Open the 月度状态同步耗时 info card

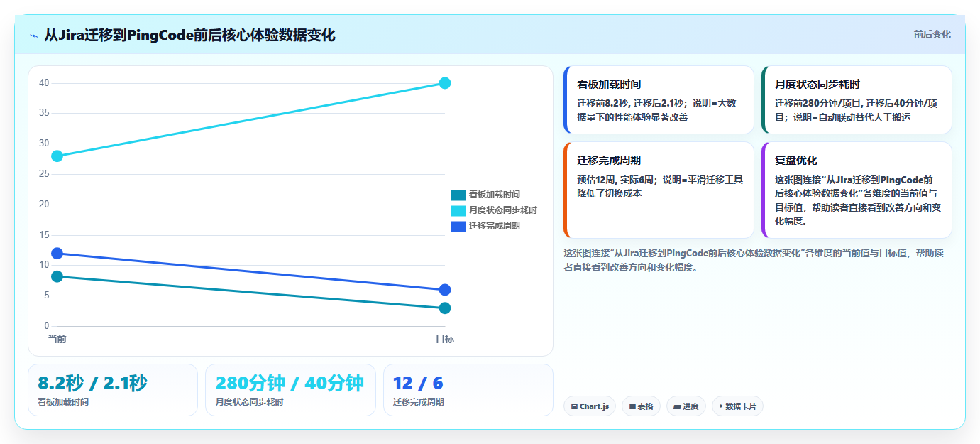tap(857, 100)
